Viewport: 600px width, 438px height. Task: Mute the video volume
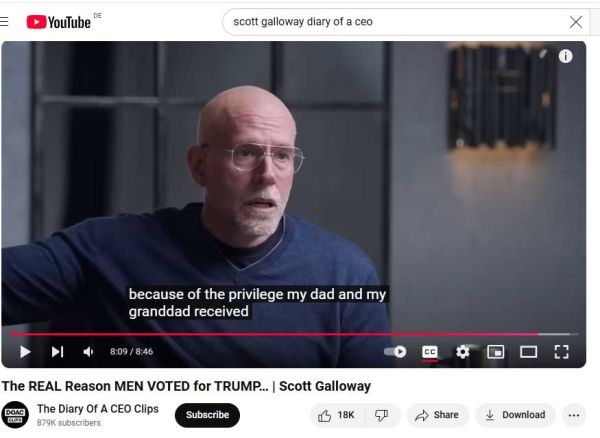click(88, 352)
